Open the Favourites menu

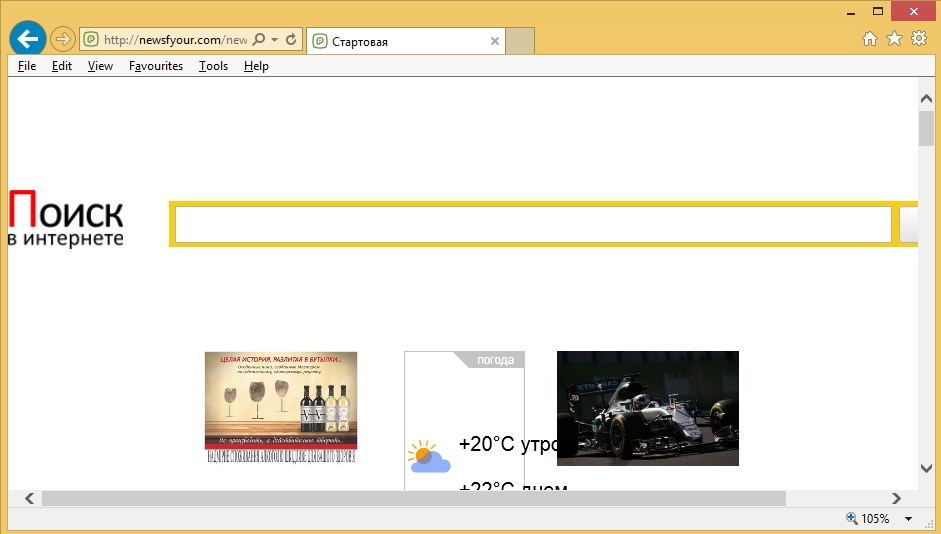coord(156,66)
